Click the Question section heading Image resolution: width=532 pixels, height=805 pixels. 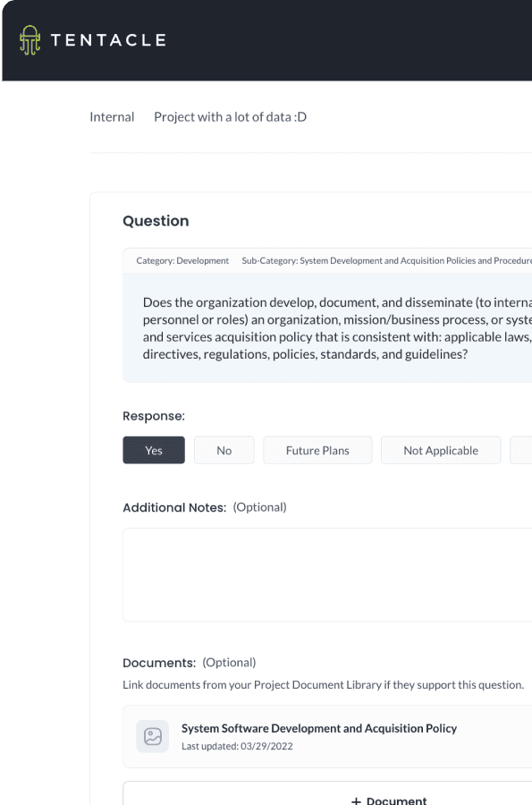156,221
